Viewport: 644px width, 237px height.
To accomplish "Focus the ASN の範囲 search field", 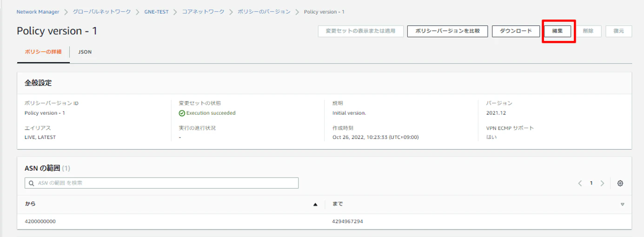I will coord(161,183).
